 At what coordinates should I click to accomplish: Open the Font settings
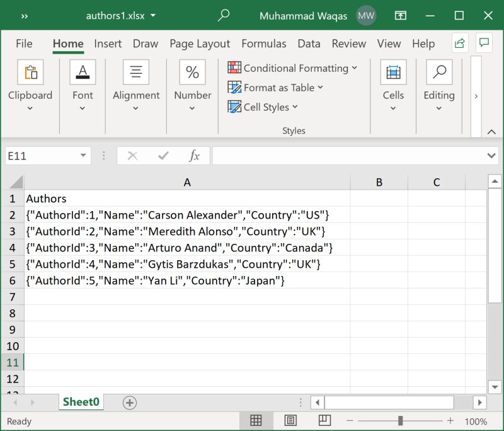[x=83, y=71]
